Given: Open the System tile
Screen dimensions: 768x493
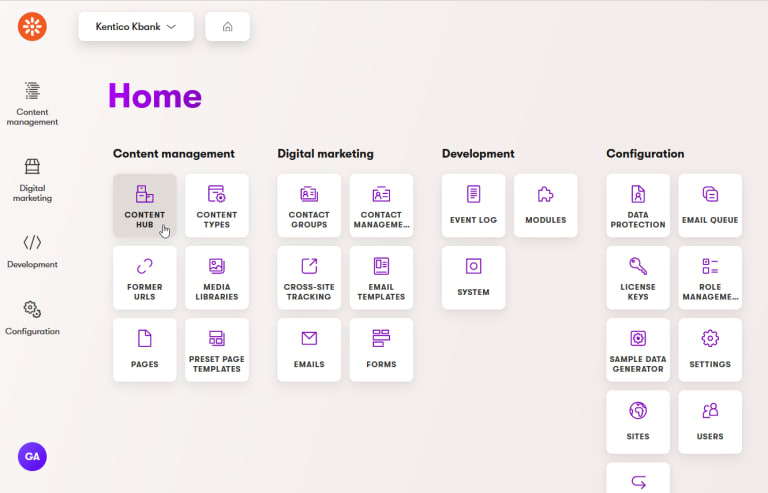Looking at the screenshot, I should pos(474,278).
